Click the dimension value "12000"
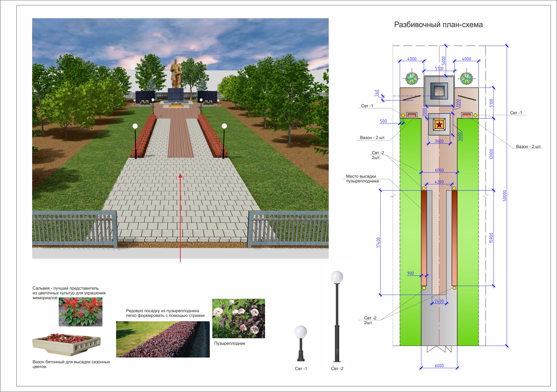Screen dimensions: 557x392 491,154
